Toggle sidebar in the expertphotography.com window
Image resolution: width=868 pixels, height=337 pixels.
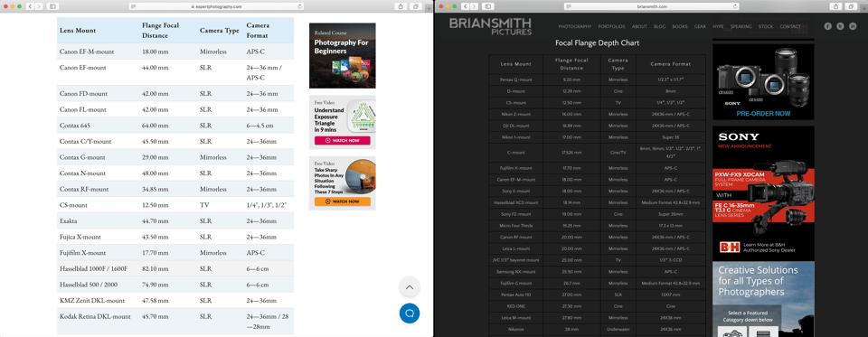pos(52,6)
